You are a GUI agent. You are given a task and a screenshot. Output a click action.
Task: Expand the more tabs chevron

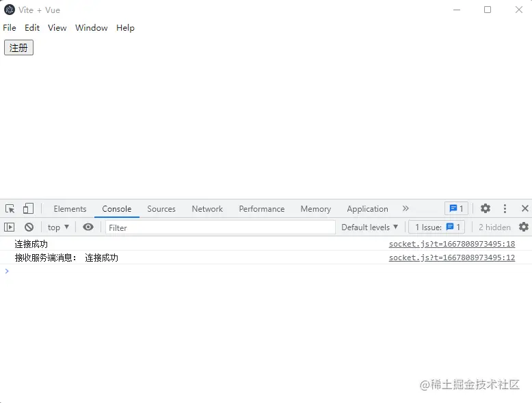(405, 208)
